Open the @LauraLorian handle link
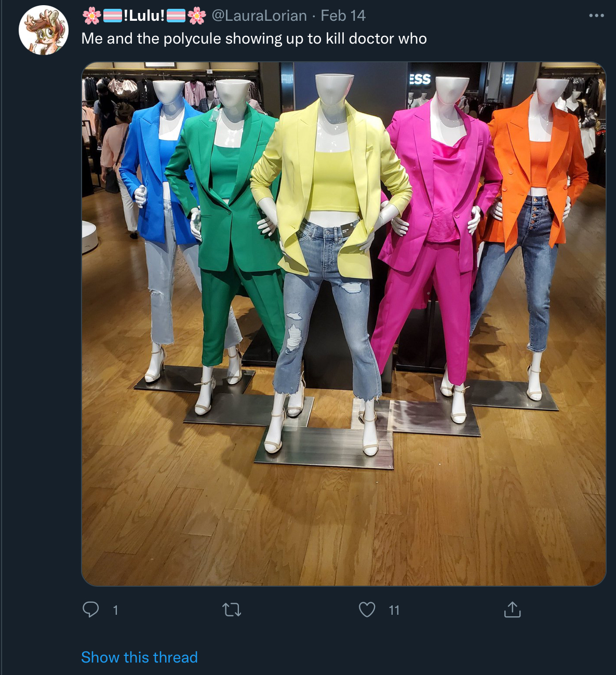The height and width of the screenshot is (675, 616). click(x=259, y=16)
